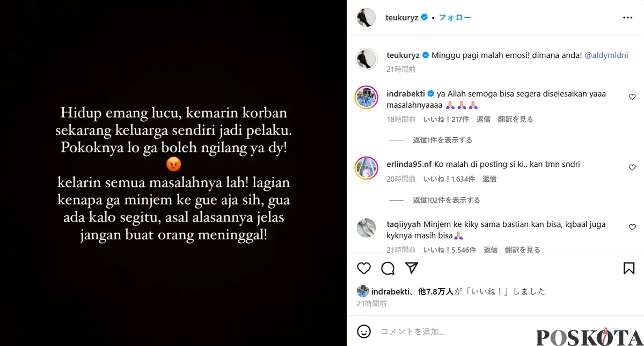644x346 pixels.
Task: Click the フォロー follow button
Action: (455, 18)
